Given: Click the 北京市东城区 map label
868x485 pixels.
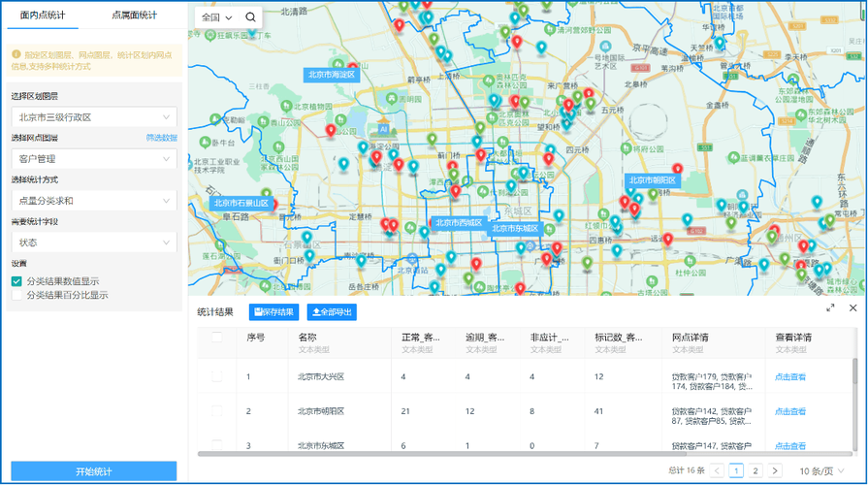Looking at the screenshot, I should 515,228.
